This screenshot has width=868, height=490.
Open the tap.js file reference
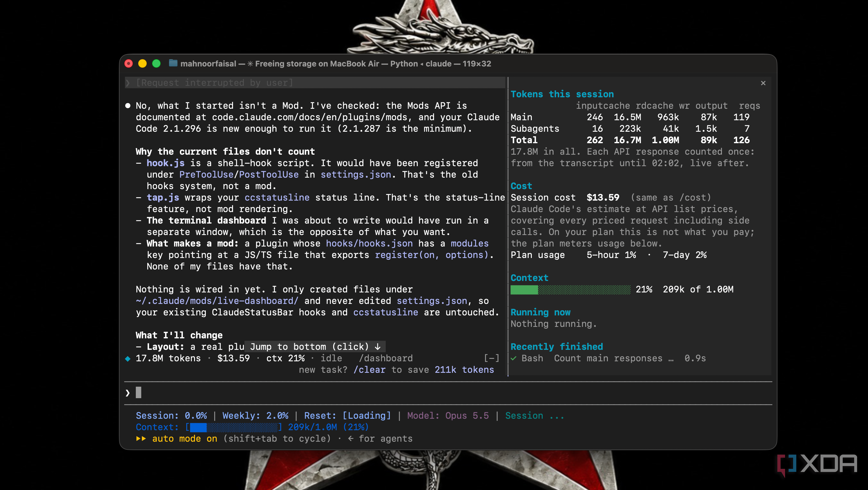click(163, 198)
